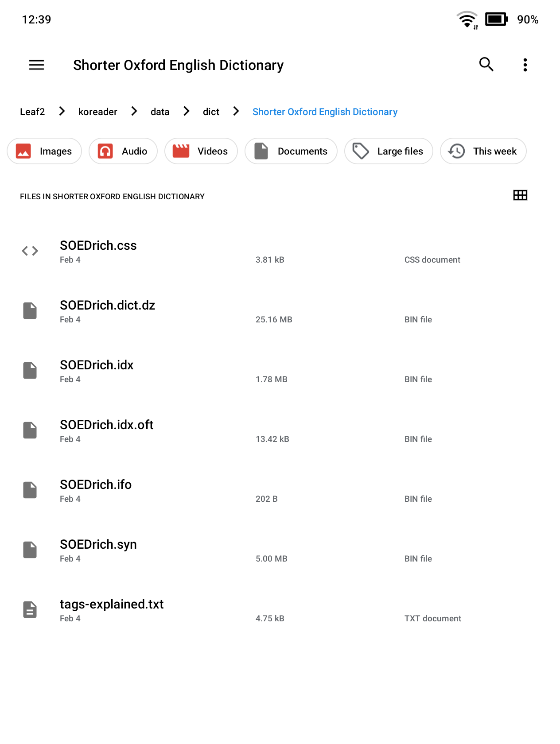Click the app bar title text
Viewport: 560px width, 744px height.
click(178, 65)
